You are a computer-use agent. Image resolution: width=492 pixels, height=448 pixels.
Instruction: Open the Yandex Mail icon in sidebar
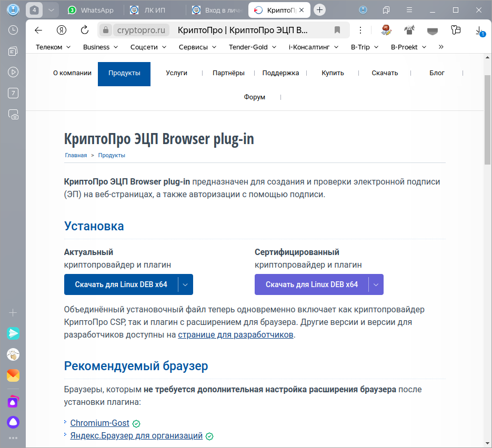(13, 375)
